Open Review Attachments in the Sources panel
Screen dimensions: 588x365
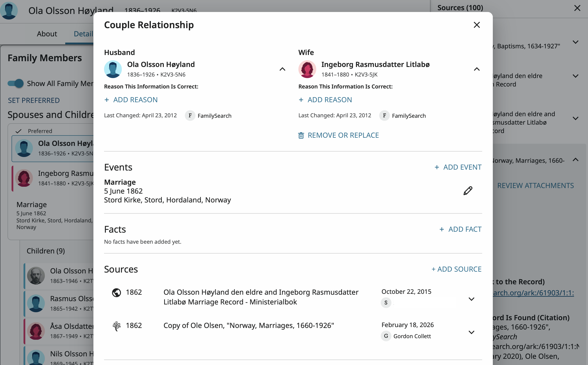535,185
